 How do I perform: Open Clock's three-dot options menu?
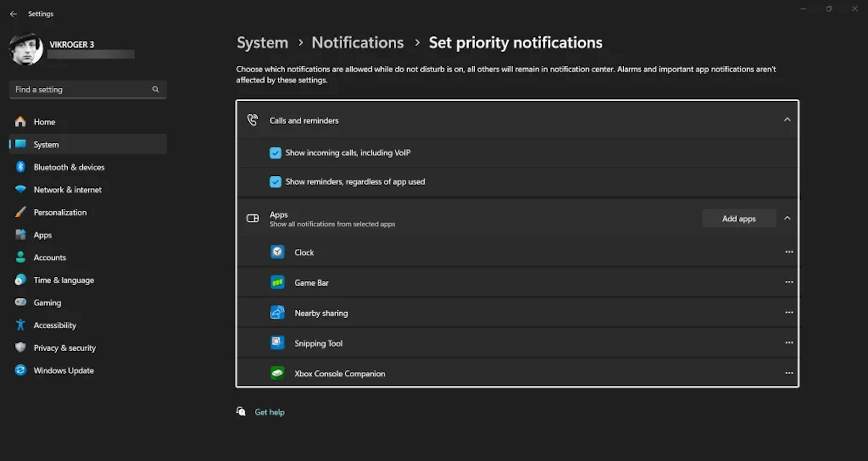(x=789, y=252)
